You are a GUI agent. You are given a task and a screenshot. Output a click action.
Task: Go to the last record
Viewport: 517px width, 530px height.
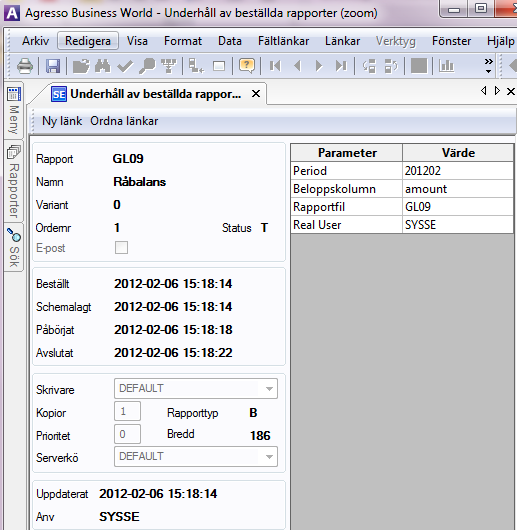coord(341,66)
